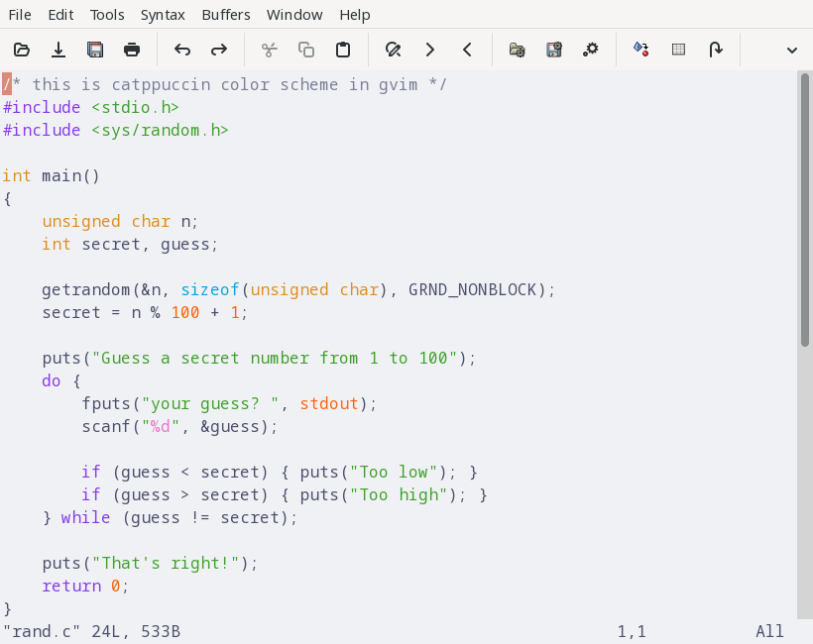Load session with folder-gear icon
Viewport: 813px width, 644px height.
point(517,50)
